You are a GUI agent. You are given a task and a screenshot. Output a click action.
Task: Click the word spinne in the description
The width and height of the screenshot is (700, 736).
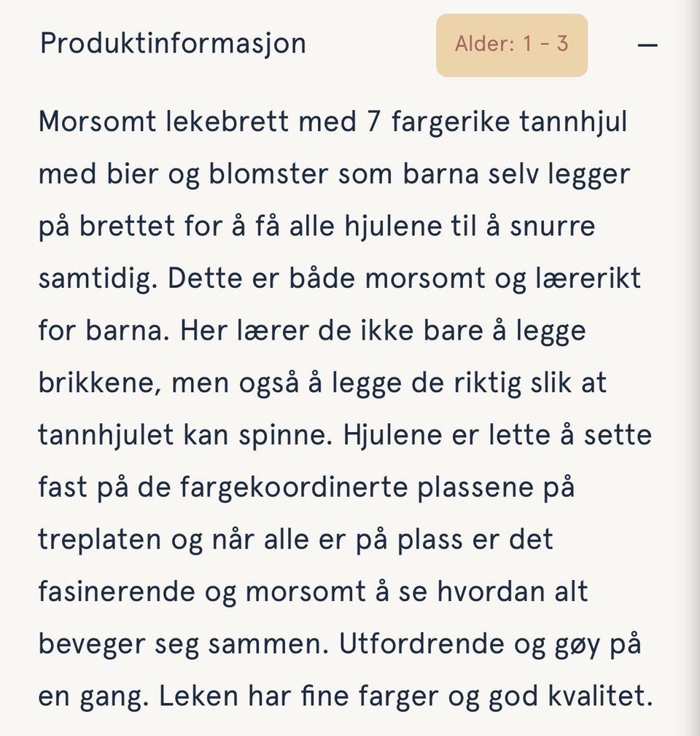click(x=285, y=436)
